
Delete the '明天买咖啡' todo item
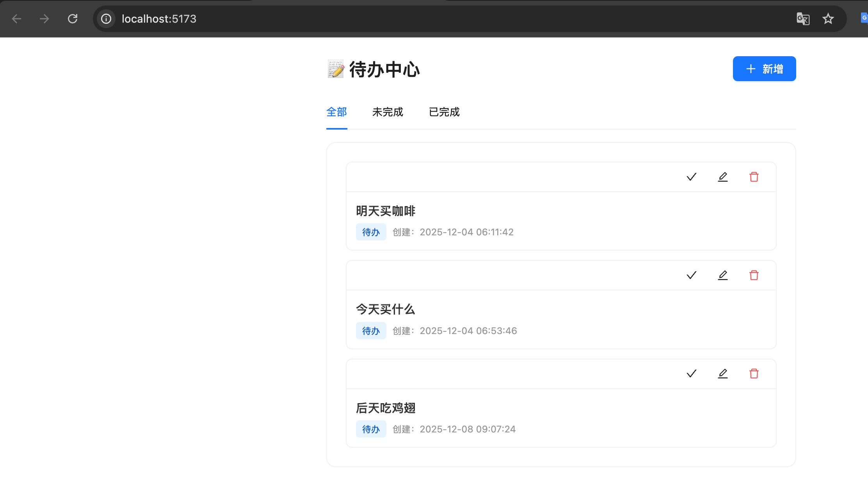(x=754, y=177)
